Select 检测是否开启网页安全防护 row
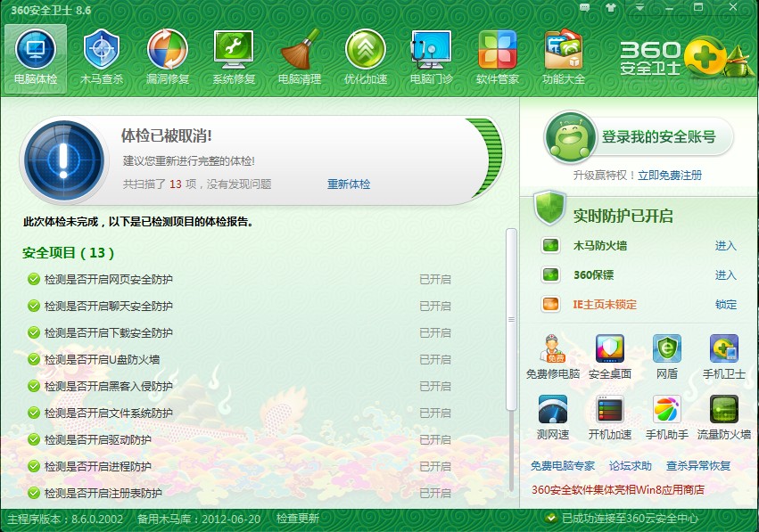Image resolution: width=759 pixels, height=532 pixels. pyautogui.click(x=239, y=280)
